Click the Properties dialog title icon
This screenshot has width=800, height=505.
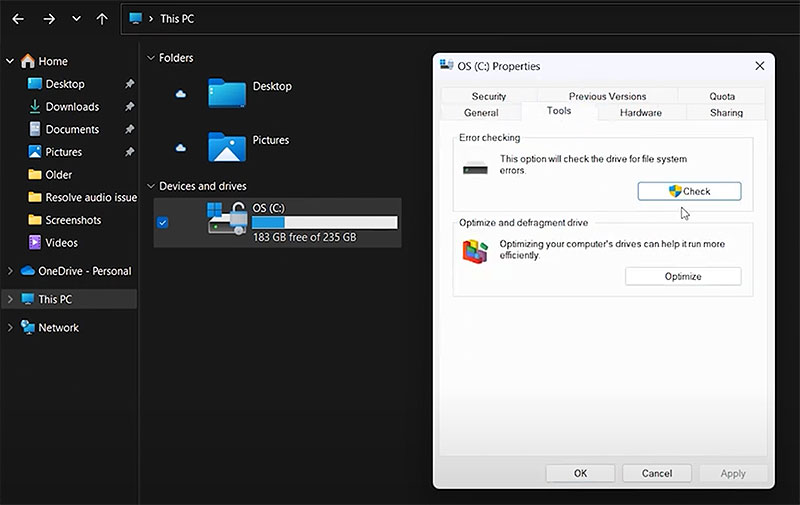point(446,65)
